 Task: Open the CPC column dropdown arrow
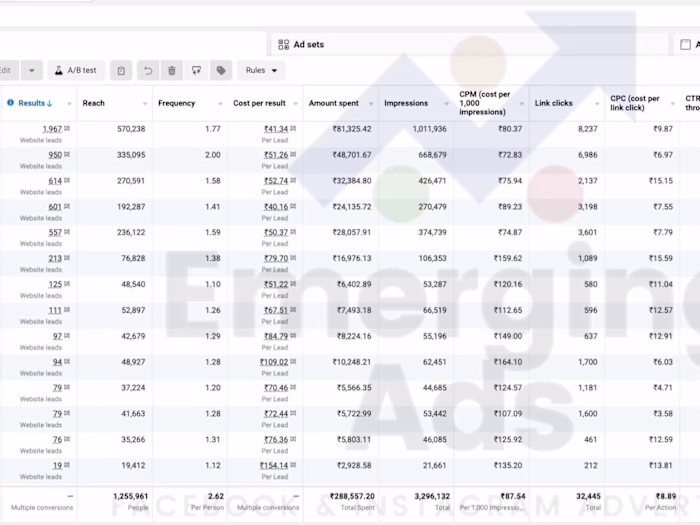673,104
